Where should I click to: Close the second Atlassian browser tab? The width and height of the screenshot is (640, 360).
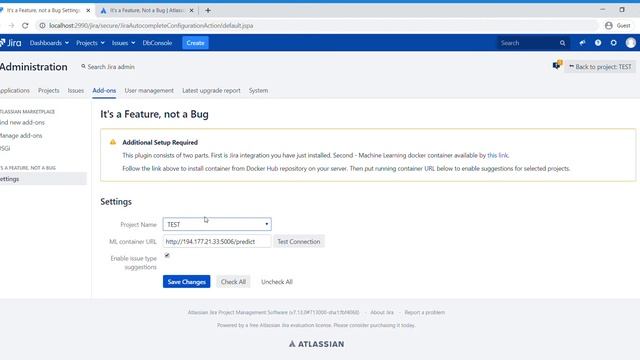[x=191, y=10]
